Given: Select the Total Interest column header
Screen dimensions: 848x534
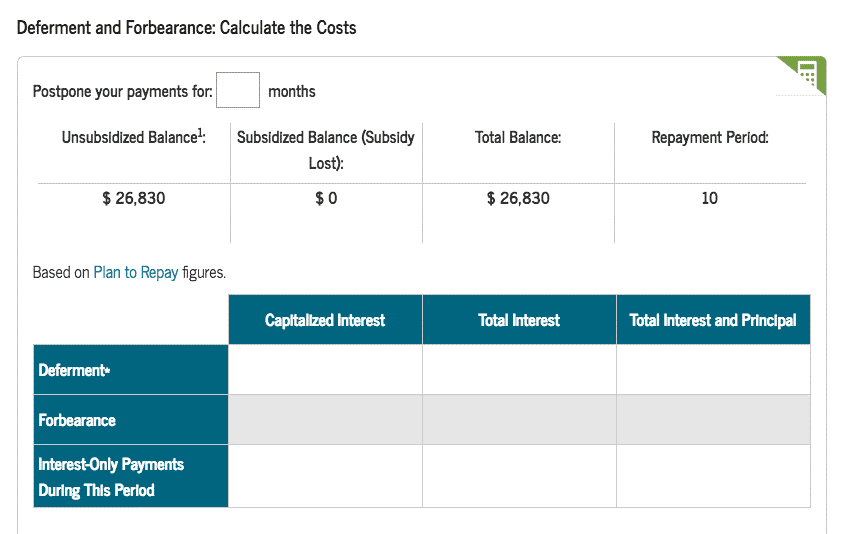Looking at the screenshot, I should click(519, 320).
